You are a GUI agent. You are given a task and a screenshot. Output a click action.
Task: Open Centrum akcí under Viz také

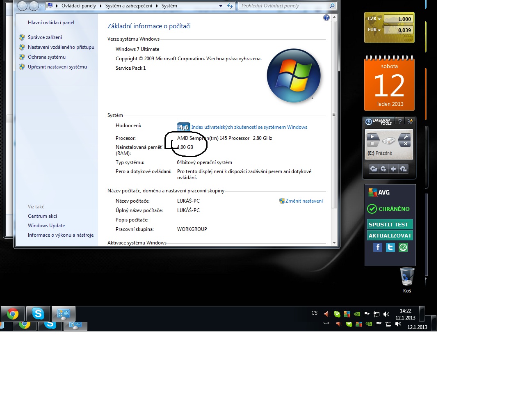coord(42,216)
